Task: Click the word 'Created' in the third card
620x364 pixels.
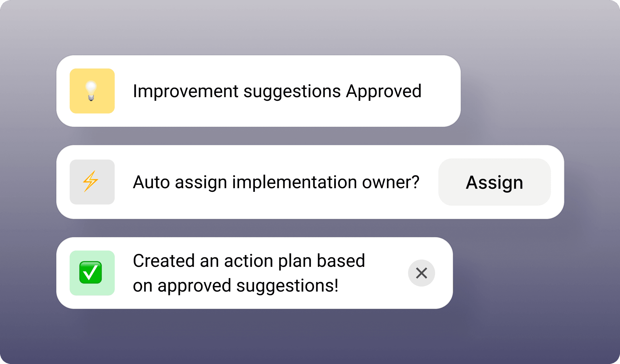Action: (x=163, y=261)
